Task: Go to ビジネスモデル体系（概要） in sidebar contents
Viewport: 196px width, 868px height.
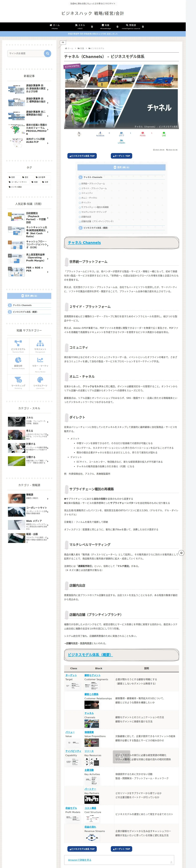Action: pos(25,312)
